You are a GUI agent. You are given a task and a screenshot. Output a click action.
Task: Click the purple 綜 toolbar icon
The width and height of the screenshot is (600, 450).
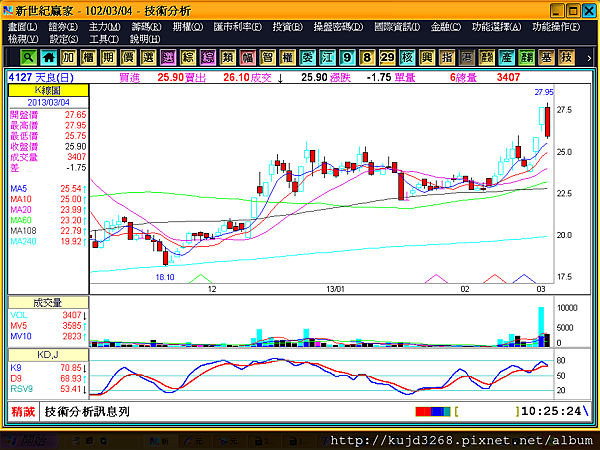pyautogui.click(x=207, y=57)
